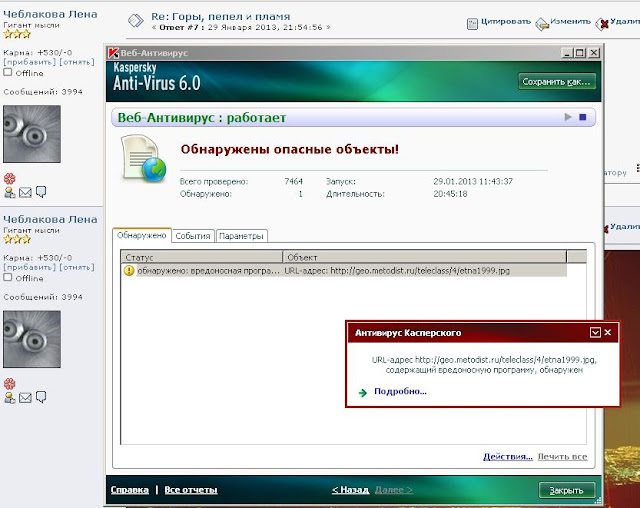Toggle the Offline checkbox in second post
The image size is (640, 508).
pyautogui.click(x=8, y=277)
